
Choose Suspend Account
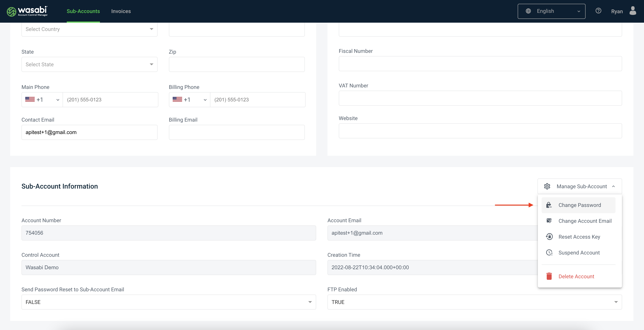578,252
